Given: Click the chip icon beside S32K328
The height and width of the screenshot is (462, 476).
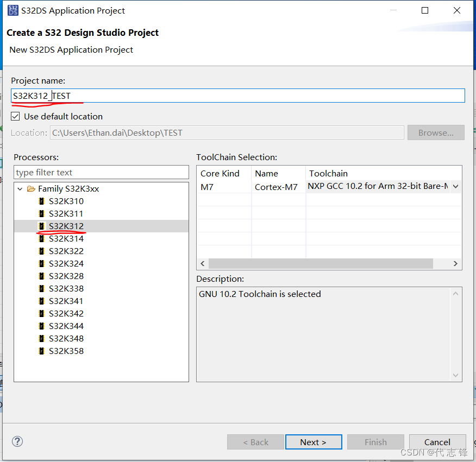Looking at the screenshot, I should (42, 276).
